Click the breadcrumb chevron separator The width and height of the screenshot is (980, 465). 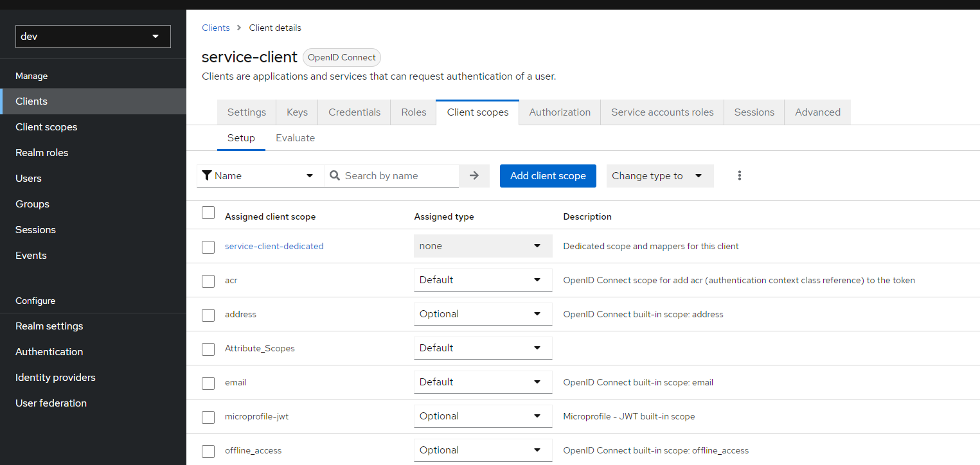pos(239,28)
